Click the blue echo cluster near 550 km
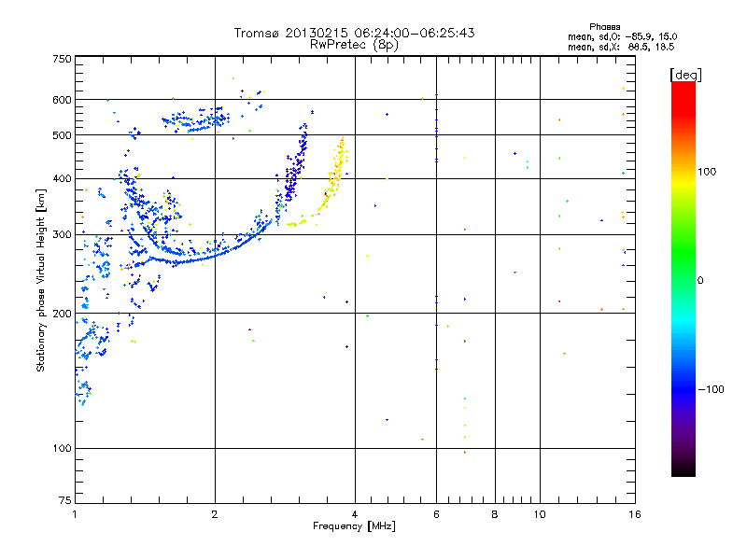747x560 pixels. point(196,120)
